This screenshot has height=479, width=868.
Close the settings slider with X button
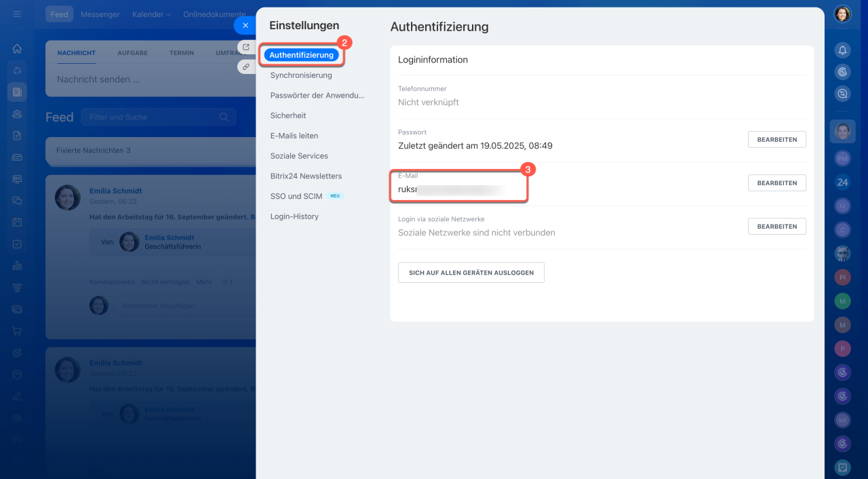pyautogui.click(x=245, y=25)
